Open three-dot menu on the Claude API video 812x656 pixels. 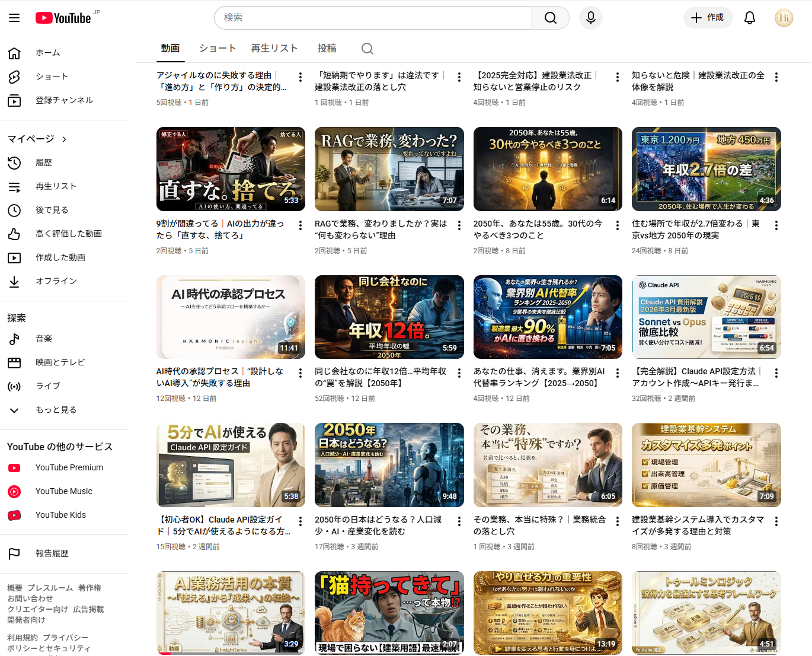click(776, 372)
